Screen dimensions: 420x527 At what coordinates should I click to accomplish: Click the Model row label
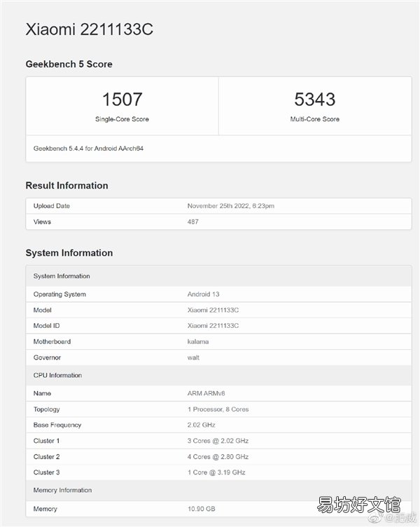42,310
